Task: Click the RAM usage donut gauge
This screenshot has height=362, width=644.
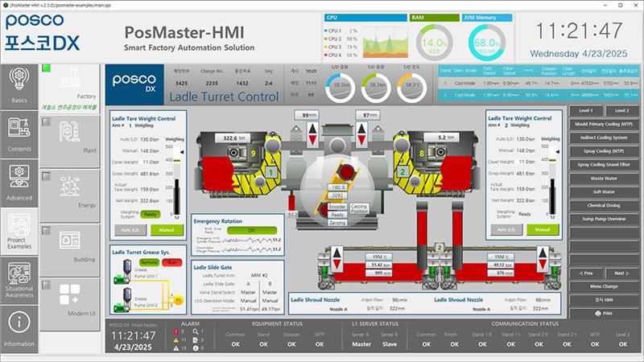Action: tap(434, 43)
